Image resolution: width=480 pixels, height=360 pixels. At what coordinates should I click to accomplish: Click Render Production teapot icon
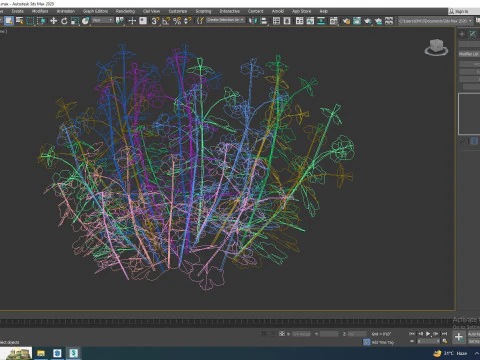tap(368, 21)
